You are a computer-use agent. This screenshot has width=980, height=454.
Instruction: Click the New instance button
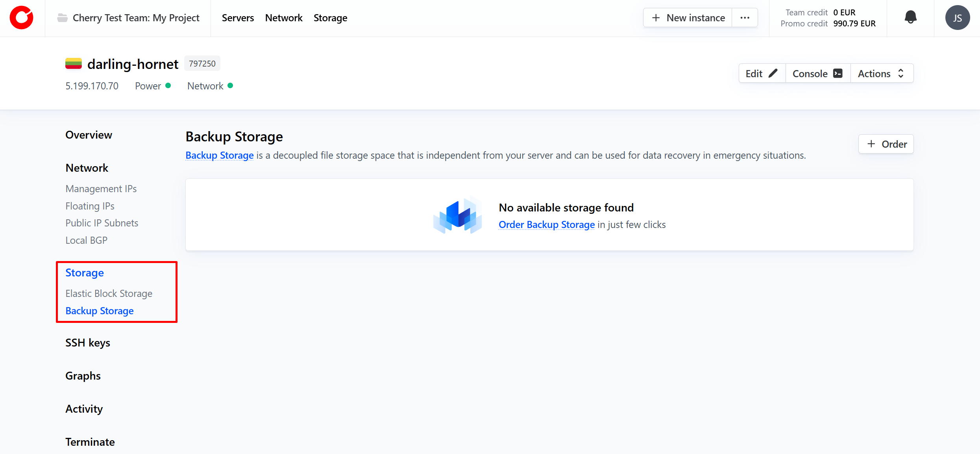688,18
